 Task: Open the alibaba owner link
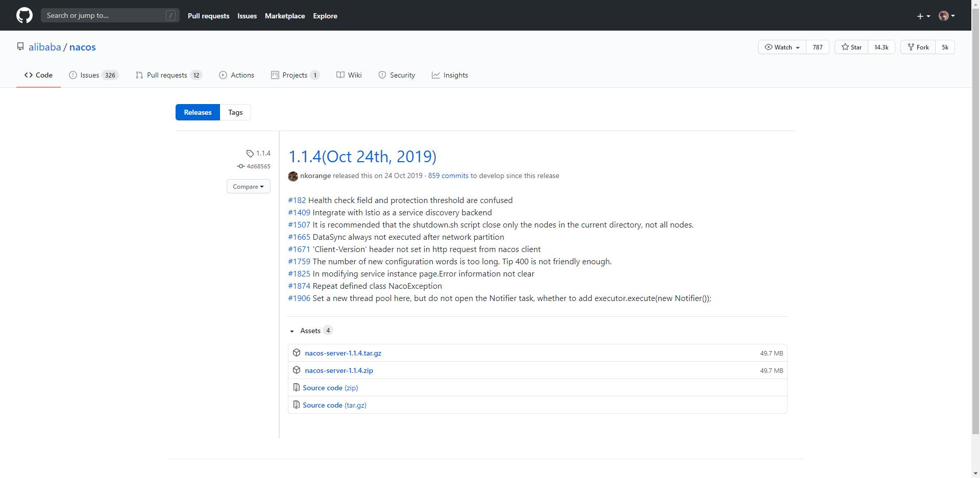(x=44, y=47)
